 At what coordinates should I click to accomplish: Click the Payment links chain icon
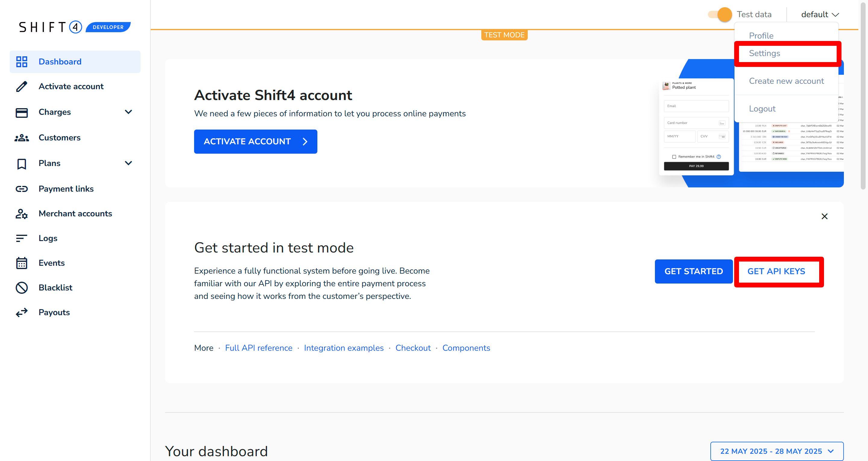pos(22,189)
